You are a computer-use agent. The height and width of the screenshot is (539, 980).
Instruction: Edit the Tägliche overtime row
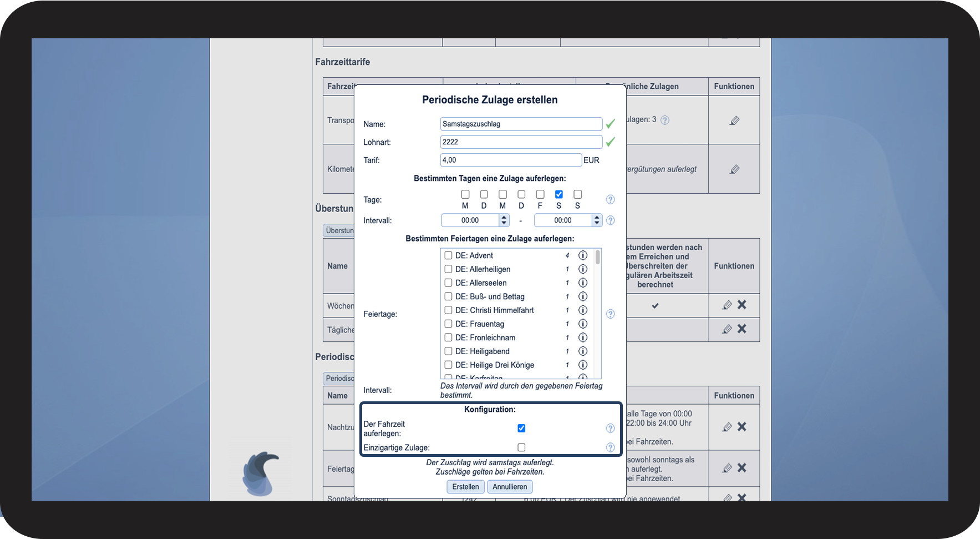click(x=727, y=329)
